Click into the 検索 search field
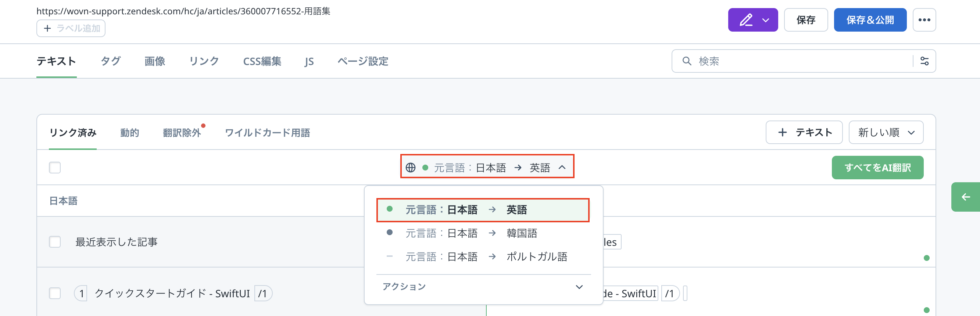Viewport: 980px width, 316px height. 799,61
